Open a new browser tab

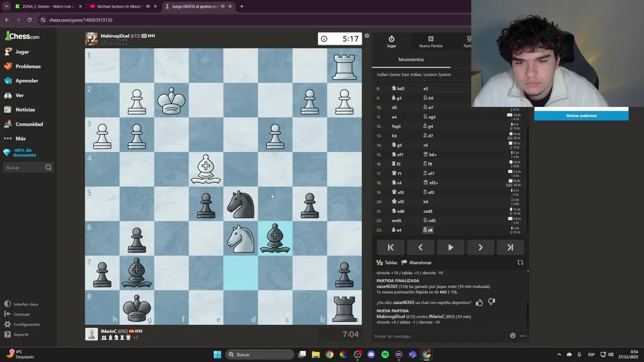[242, 7]
